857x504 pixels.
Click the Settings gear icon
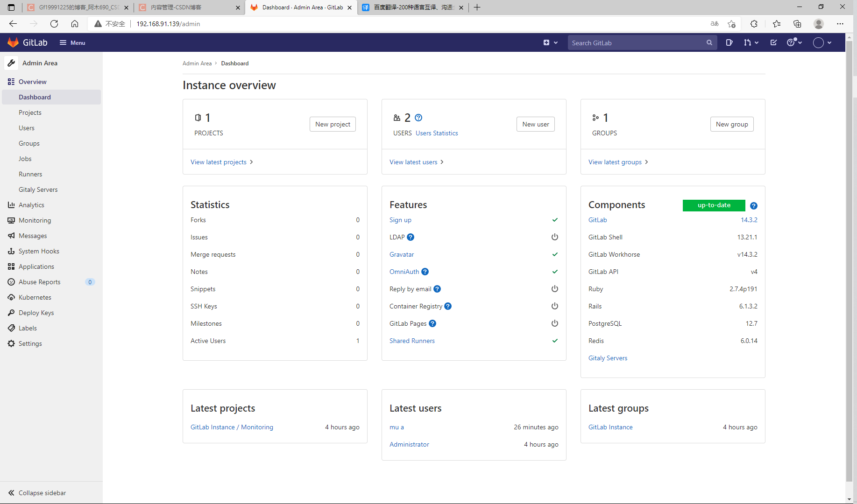[11, 343]
